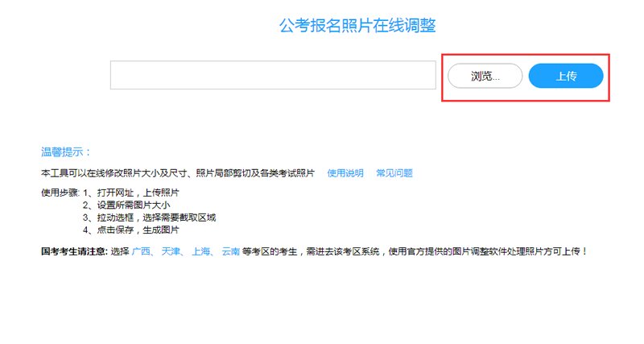The height and width of the screenshot is (344, 644).
Task: Click the blue 上传 upload button
Action: coord(566,76)
